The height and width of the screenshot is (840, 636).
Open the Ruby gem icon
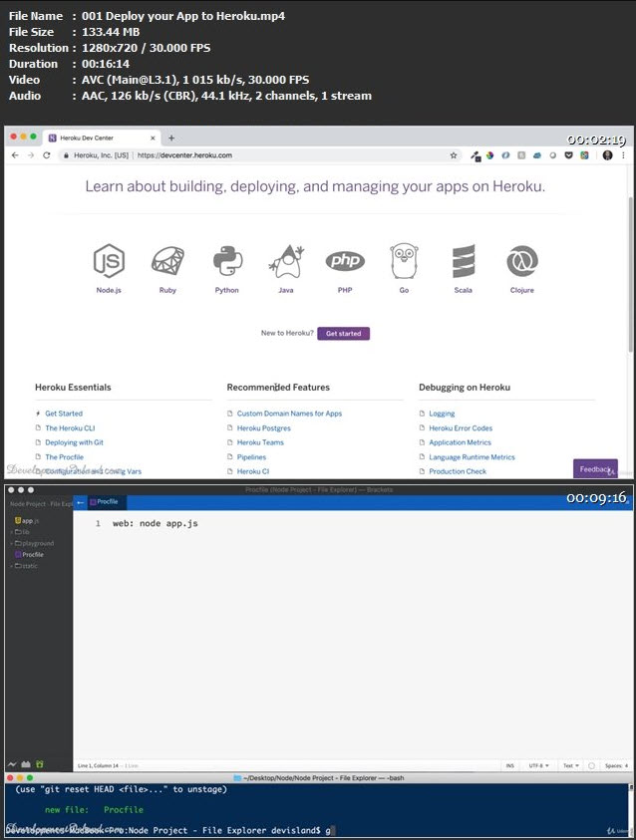(167, 260)
